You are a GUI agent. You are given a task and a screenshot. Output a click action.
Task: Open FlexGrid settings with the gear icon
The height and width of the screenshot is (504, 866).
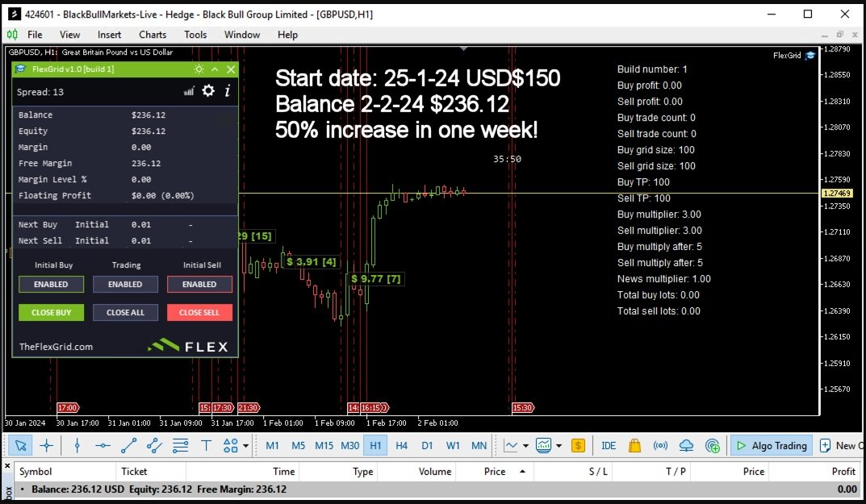click(208, 91)
